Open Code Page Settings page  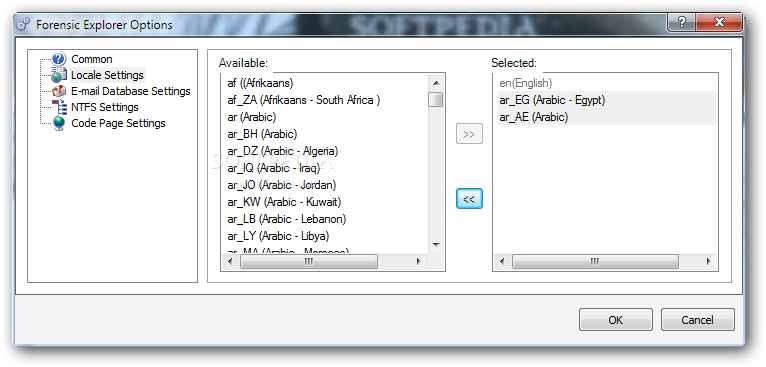(x=119, y=123)
